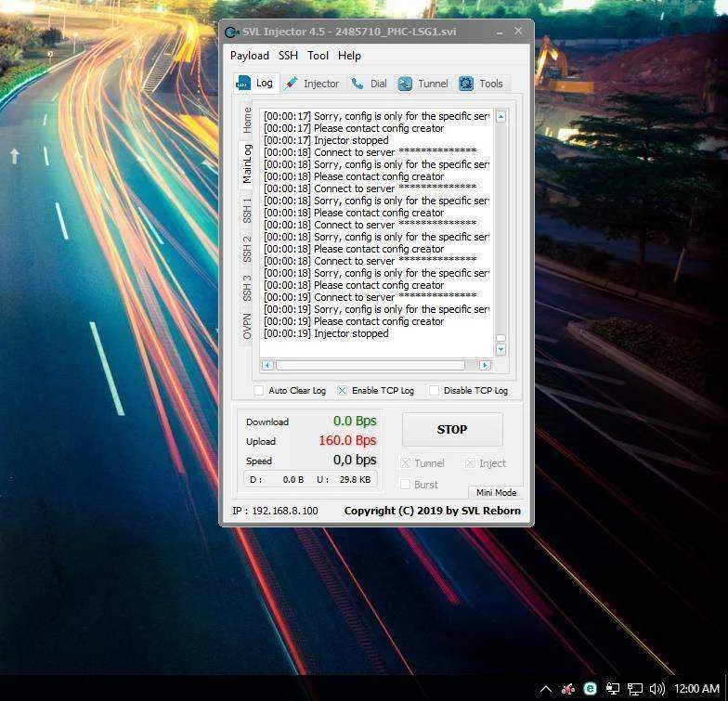Select the Home vertical tab

(247, 120)
